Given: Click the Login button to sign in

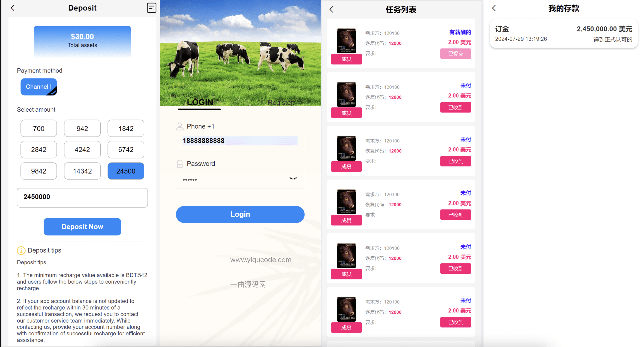Looking at the screenshot, I should coord(240,215).
